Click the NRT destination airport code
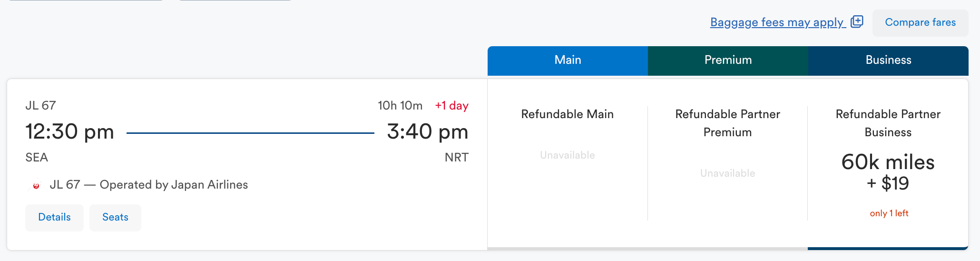The width and height of the screenshot is (980, 261). [456, 158]
